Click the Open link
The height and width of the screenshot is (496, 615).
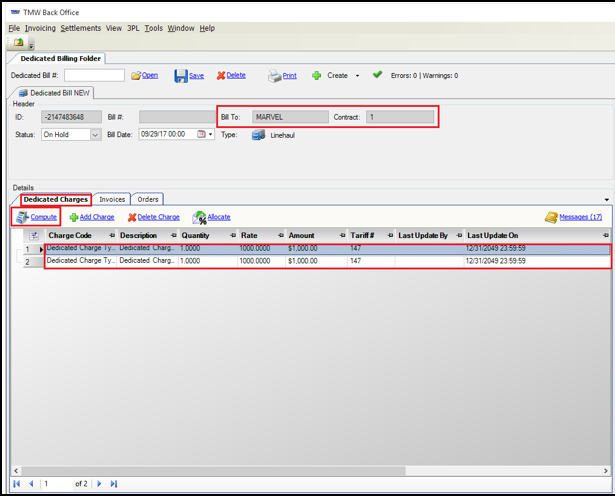150,75
